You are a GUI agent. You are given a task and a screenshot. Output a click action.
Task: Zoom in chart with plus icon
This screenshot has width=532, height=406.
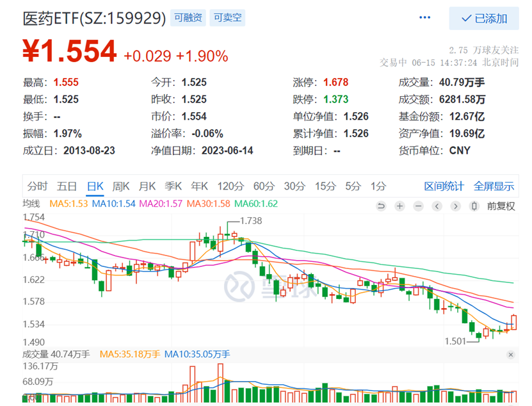(x=399, y=206)
